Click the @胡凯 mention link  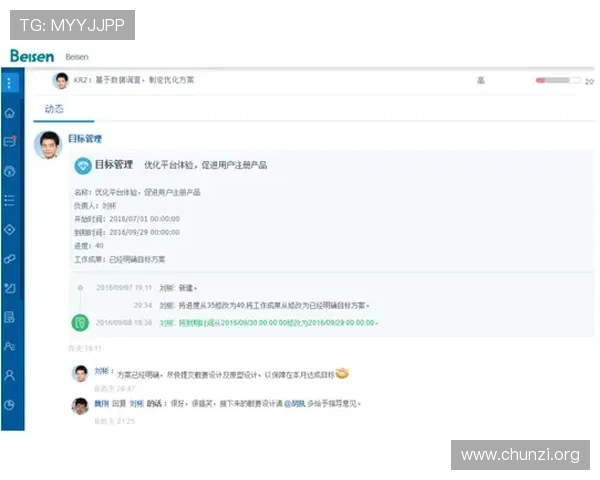pos(295,403)
